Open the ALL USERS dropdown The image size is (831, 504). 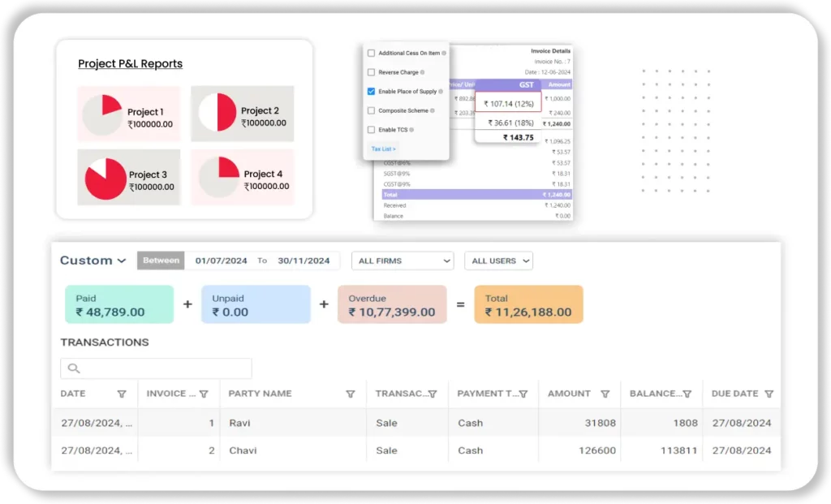[498, 261]
